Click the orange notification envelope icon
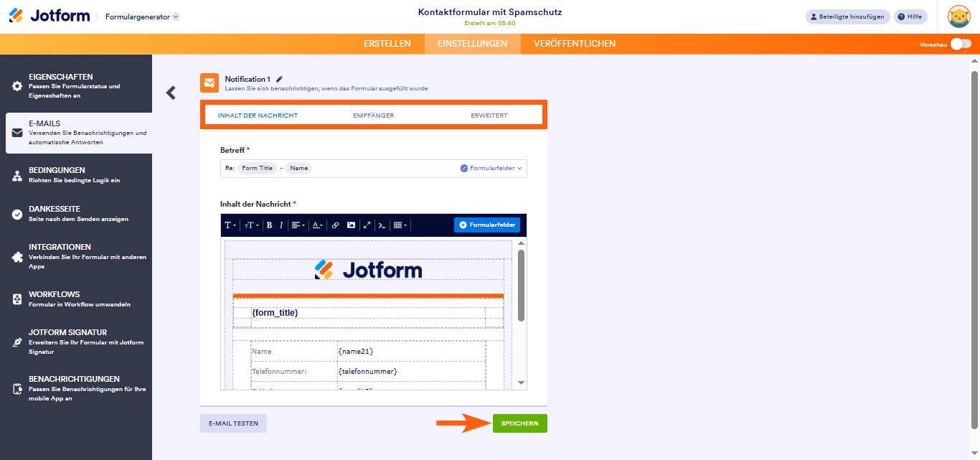Viewport: 980px width, 460px height. pos(209,83)
